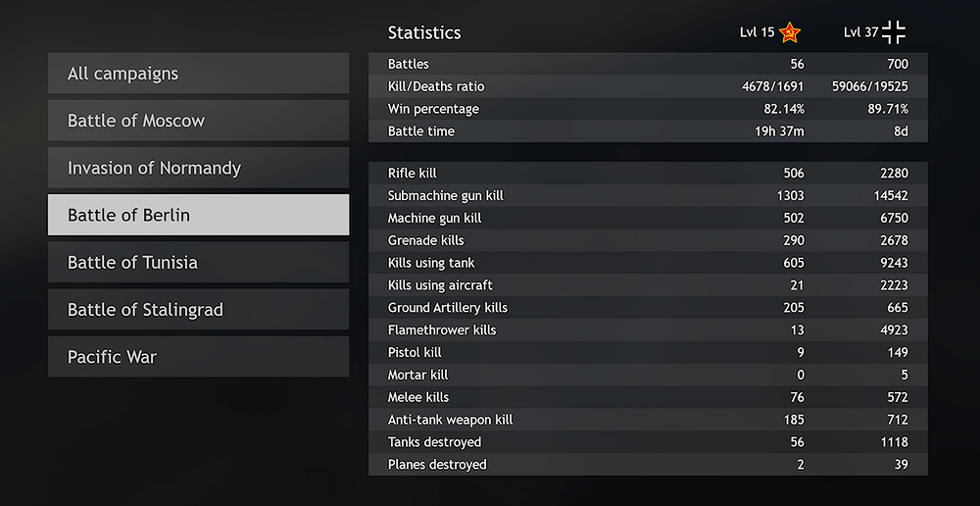Show Battle of Tunisia statistics
The width and height of the screenshot is (980, 506).
(198, 262)
